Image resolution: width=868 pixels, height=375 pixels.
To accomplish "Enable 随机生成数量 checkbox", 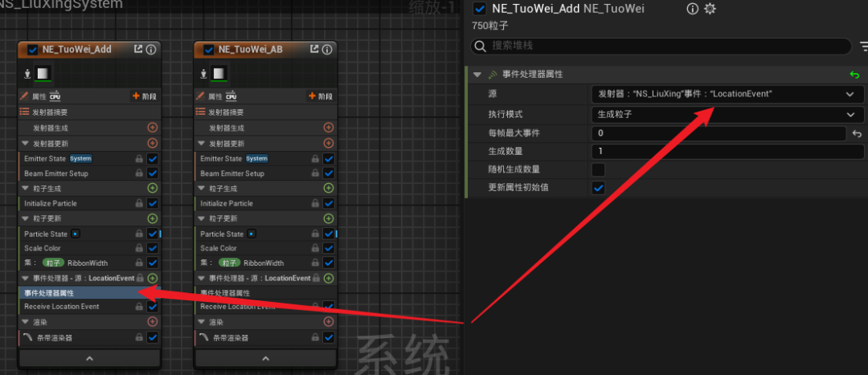I will pyautogui.click(x=599, y=169).
